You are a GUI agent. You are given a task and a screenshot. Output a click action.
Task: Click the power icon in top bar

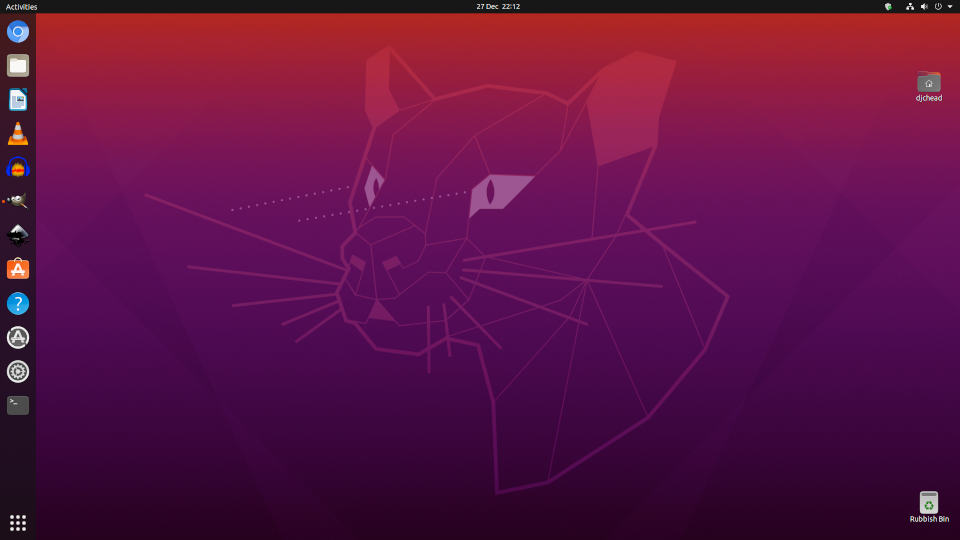938,7
